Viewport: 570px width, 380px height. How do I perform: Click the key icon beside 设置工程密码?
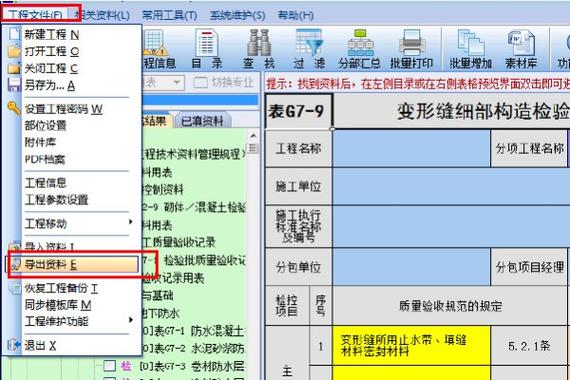coord(15,108)
